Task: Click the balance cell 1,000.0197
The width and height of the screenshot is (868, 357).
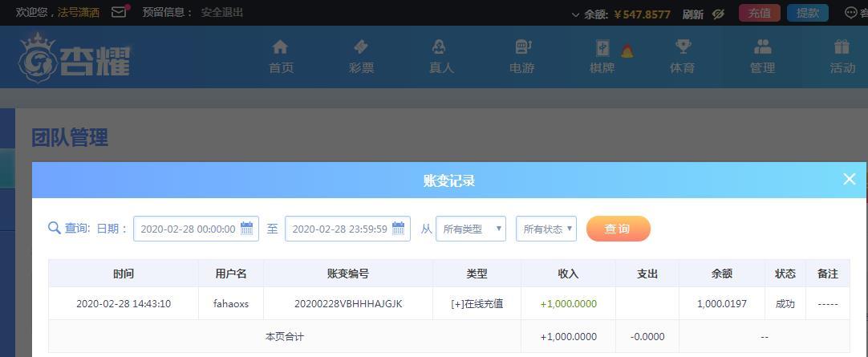Action: (722, 304)
